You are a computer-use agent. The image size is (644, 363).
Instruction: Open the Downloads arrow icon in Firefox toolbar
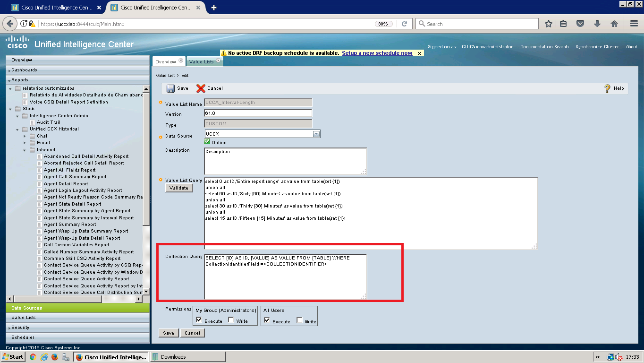[x=597, y=24]
